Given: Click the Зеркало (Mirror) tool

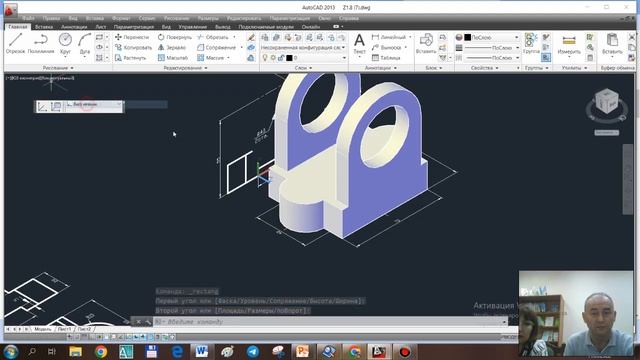Looking at the screenshot, I should (x=171, y=47).
